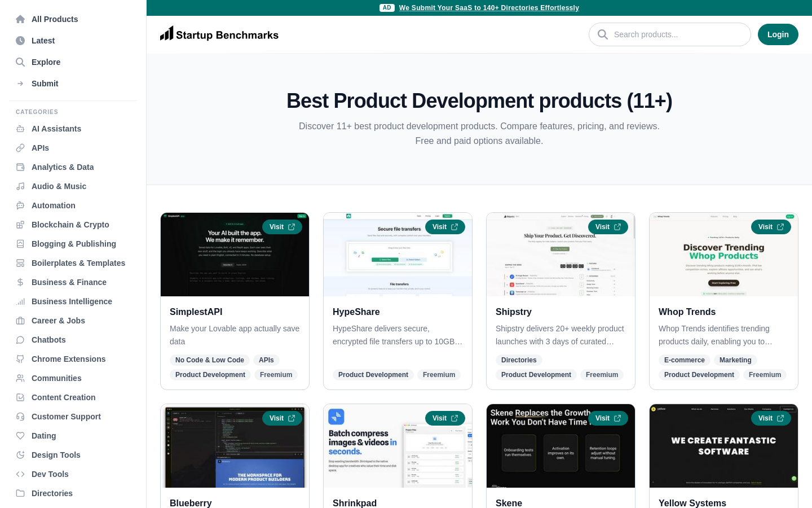Click the Marketing tag on Whop Trends
Viewport: 812px width, 508px height.
(x=735, y=360)
